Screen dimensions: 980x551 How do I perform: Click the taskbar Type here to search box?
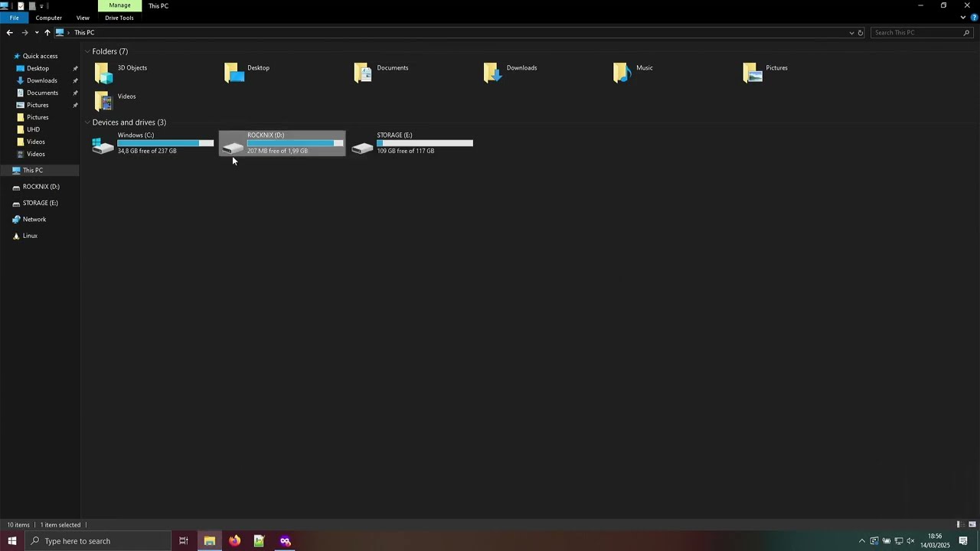pos(98,541)
